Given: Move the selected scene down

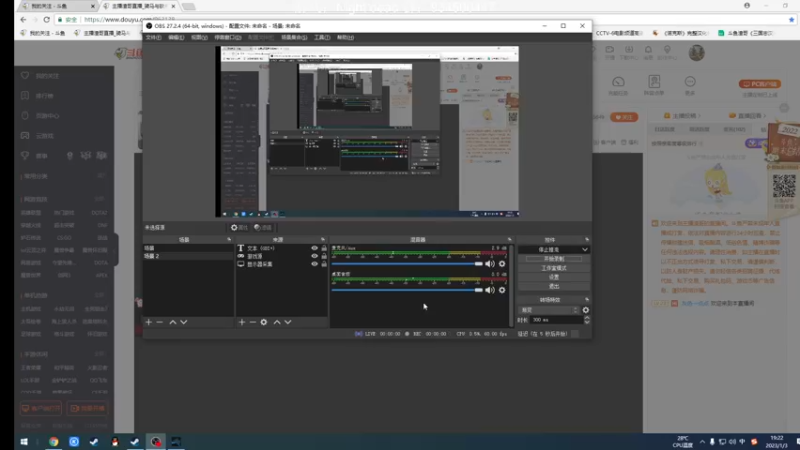Looking at the screenshot, I should (184, 322).
